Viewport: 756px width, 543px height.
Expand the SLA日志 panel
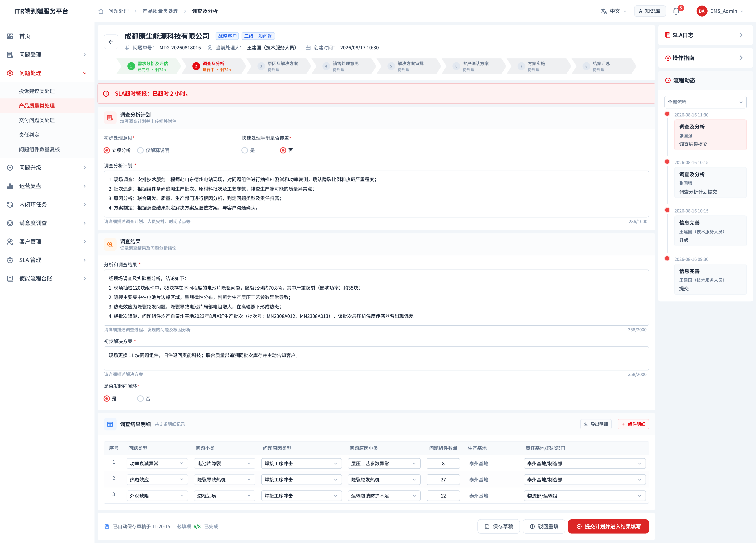(x=741, y=35)
